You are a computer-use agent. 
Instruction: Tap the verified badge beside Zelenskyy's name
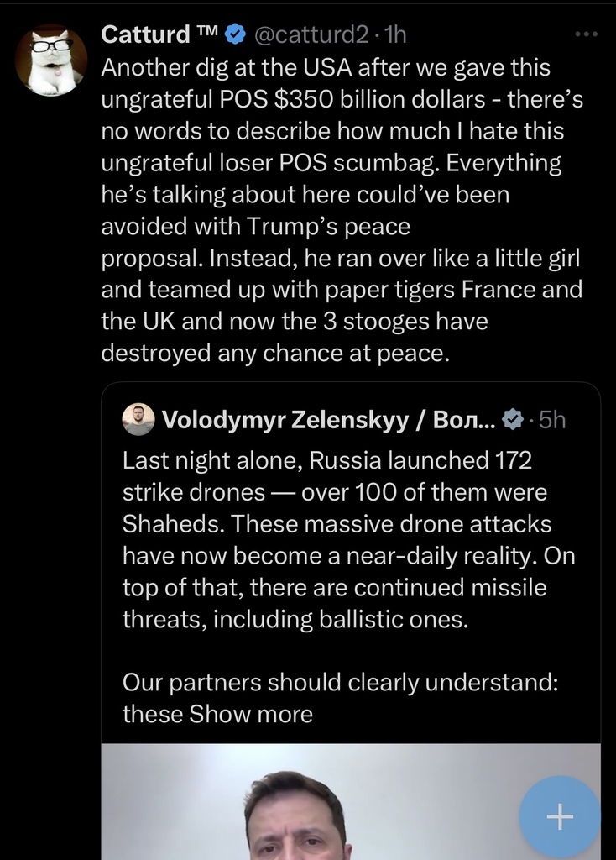tap(512, 419)
